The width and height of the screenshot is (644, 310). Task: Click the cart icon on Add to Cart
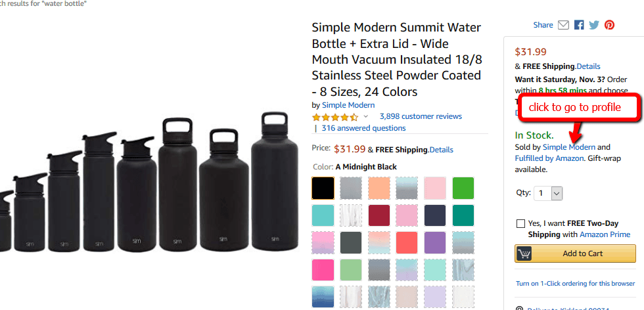[524, 254]
